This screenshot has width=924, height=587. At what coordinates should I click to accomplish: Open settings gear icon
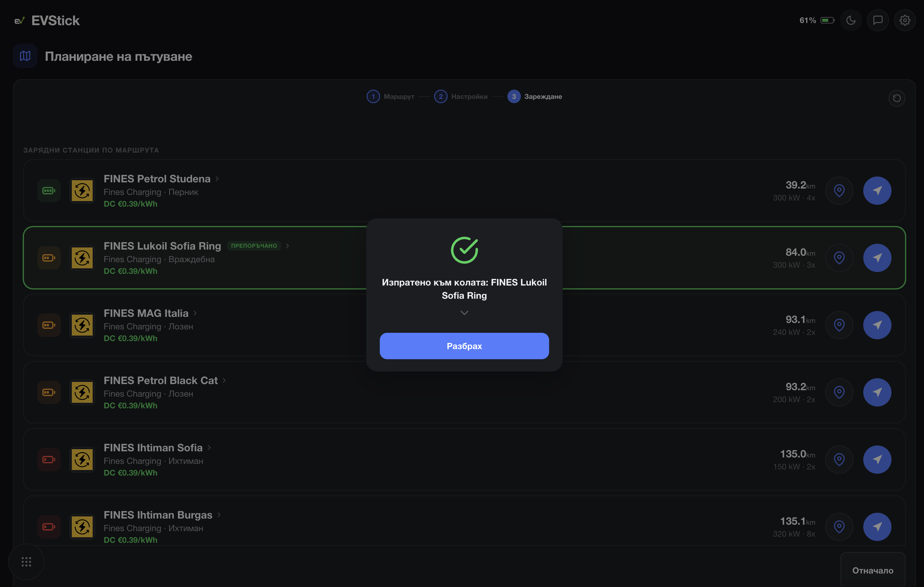pos(905,20)
